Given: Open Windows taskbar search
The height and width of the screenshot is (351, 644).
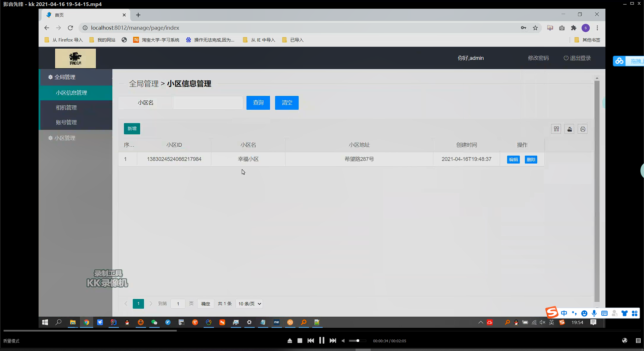Looking at the screenshot, I should coord(58,322).
